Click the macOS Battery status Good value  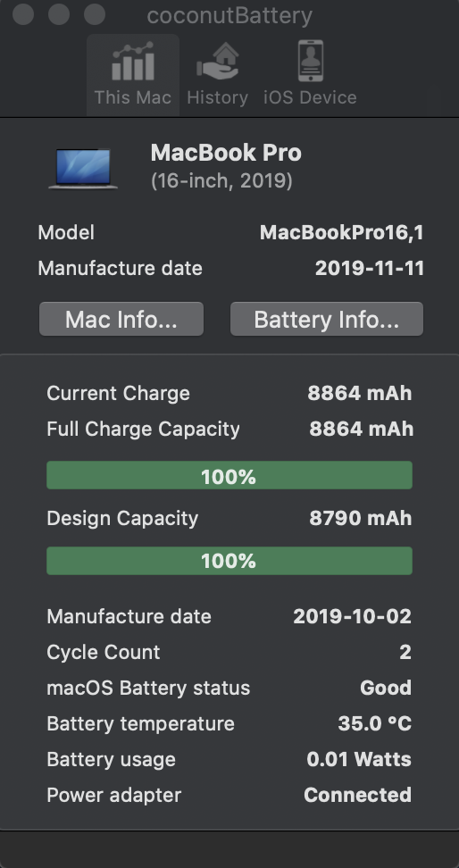point(386,688)
